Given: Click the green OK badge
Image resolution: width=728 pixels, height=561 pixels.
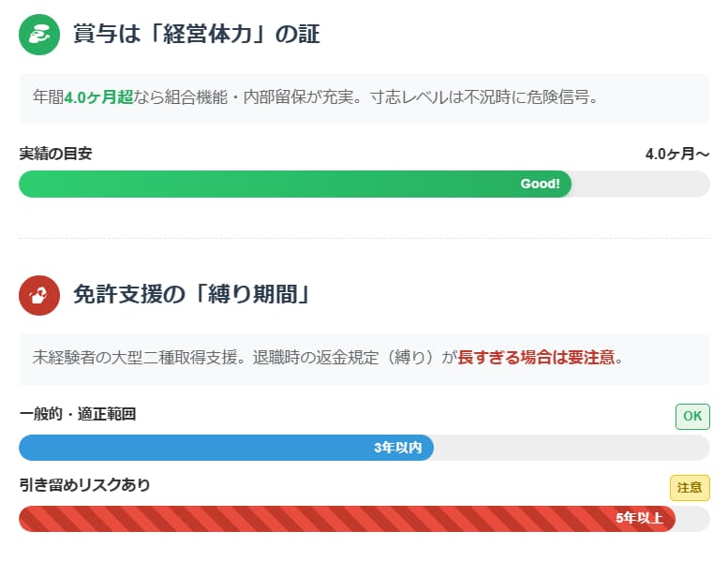Looking at the screenshot, I should click(x=691, y=417).
